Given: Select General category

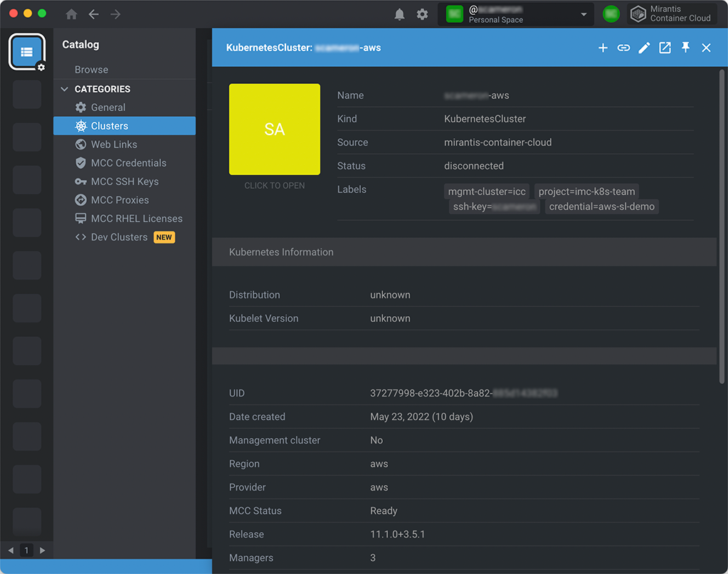Looking at the screenshot, I should point(125,108).
